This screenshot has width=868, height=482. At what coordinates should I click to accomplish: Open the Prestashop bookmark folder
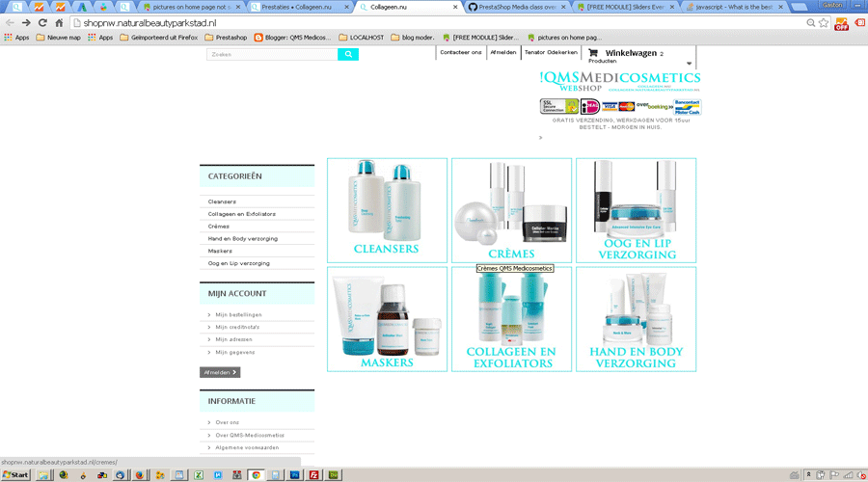point(226,37)
